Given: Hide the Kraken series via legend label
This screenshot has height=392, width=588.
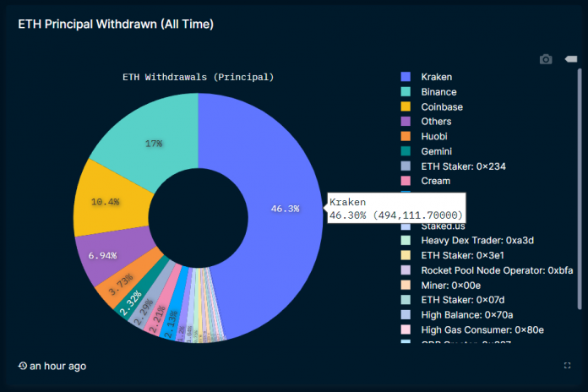Looking at the screenshot, I should 437,77.
